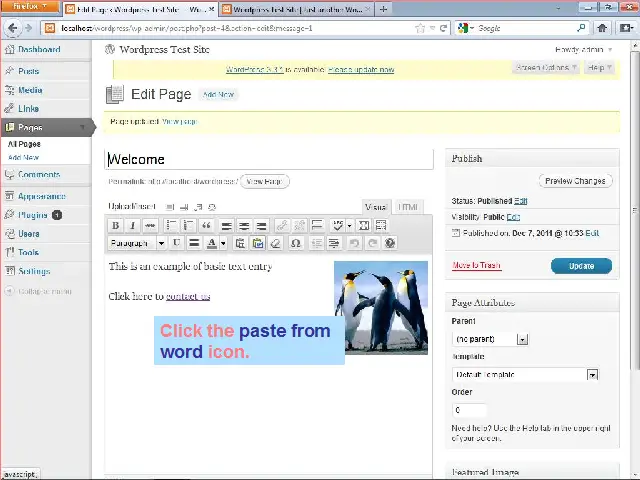Align text center
This screenshot has height=480, width=640.
pyautogui.click(x=244, y=225)
